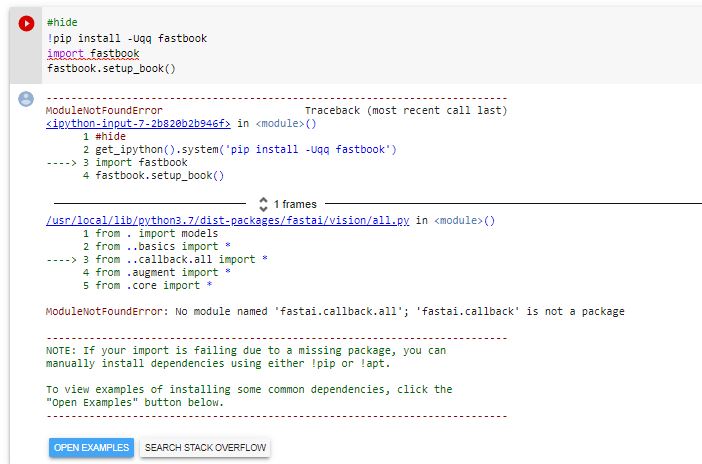
Task: Open the ipython-input-7-2b820b2b946f link
Action: click(x=139, y=124)
